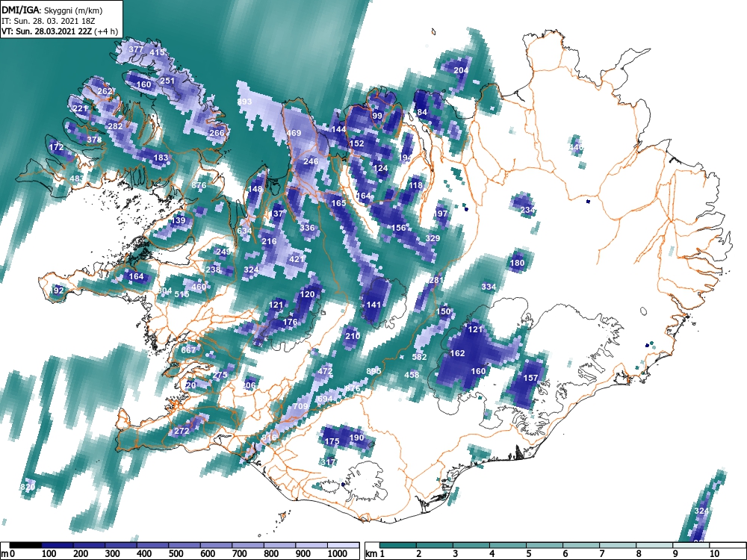This screenshot has width=747, height=560.
Task: Click the 266 visibility value
Action: [217, 133]
